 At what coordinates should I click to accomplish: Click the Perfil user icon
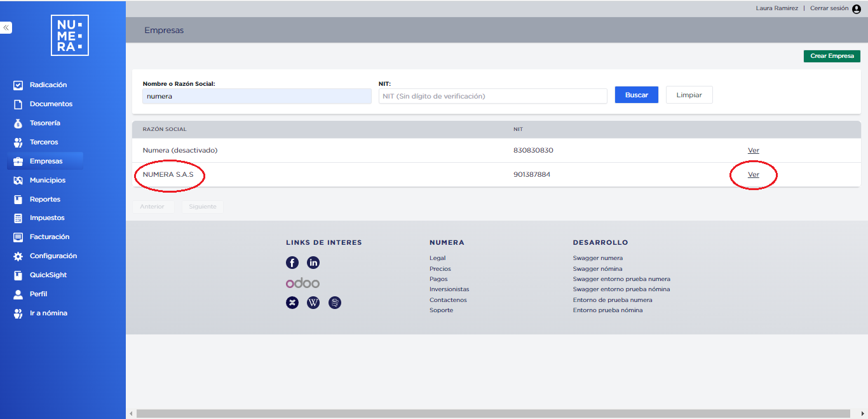pos(18,294)
